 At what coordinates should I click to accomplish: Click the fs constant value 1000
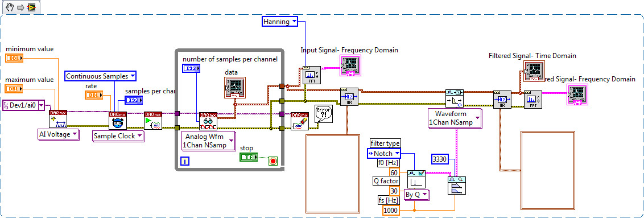point(391,210)
